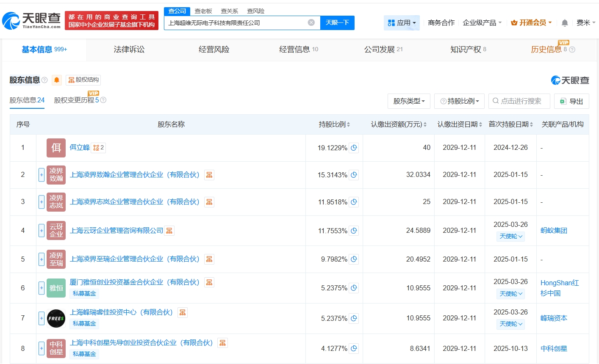Click the orange monitoring bell beside 股东信息
Image resolution: width=599 pixels, height=364 pixels.
click(57, 80)
